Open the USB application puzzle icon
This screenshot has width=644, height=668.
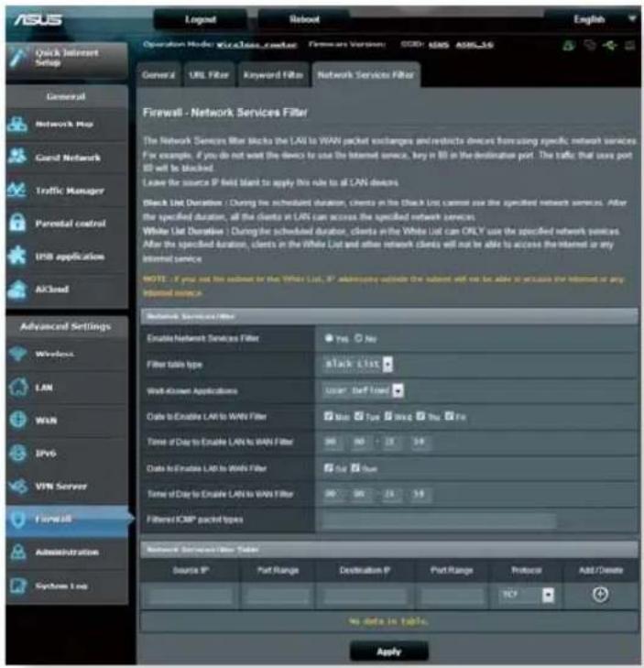coord(17,256)
